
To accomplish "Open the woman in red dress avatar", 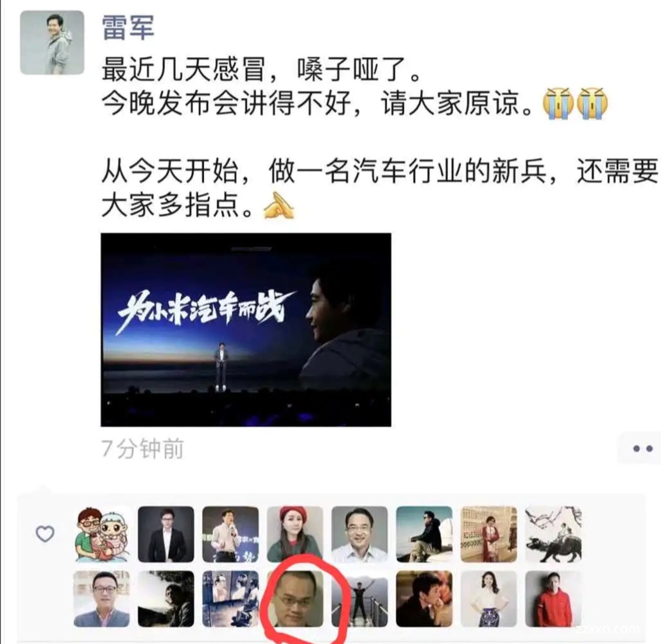I will click(x=489, y=534).
